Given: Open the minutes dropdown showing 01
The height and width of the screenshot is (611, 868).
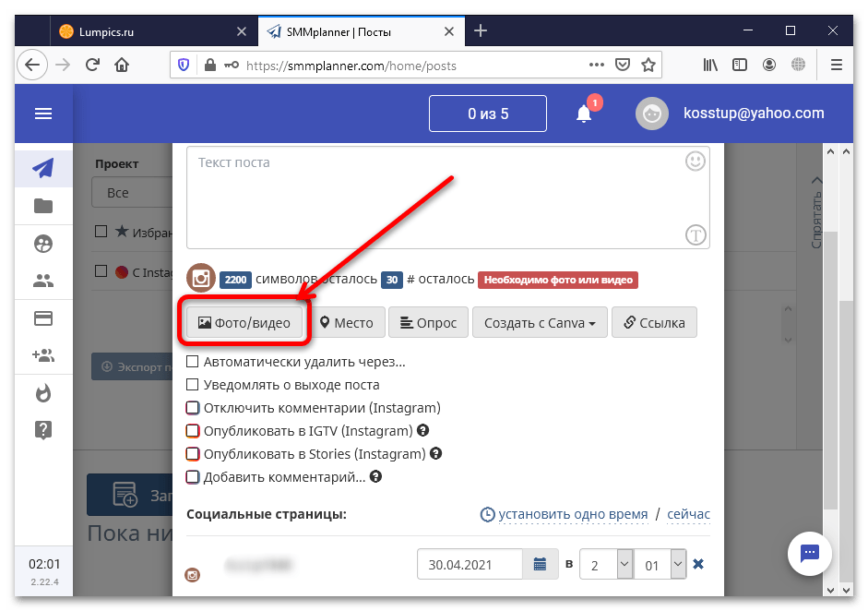Looking at the screenshot, I should click(x=660, y=565).
